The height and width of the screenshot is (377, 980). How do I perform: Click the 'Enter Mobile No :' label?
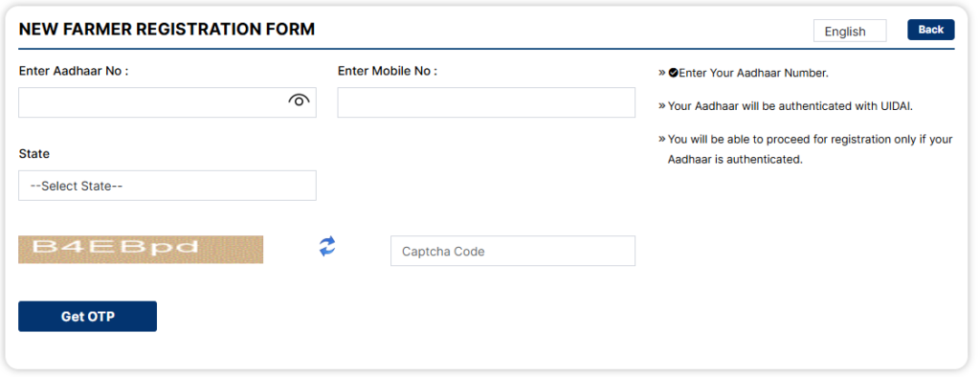click(388, 71)
